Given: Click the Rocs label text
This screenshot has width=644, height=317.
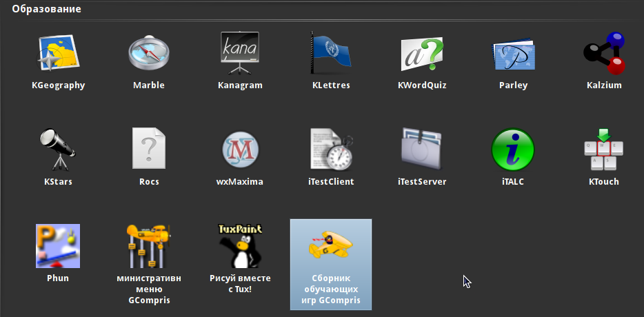Looking at the screenshot, I should pyautogui.click(x=149, y=181).
